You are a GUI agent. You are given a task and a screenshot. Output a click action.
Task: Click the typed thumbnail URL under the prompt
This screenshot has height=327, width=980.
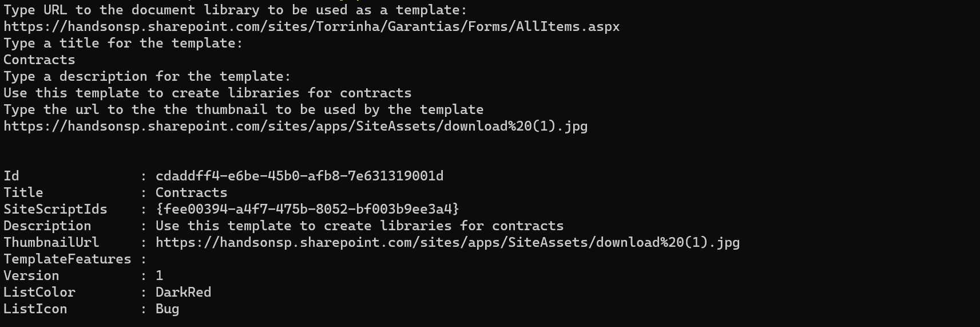click(x=295, y=126)
